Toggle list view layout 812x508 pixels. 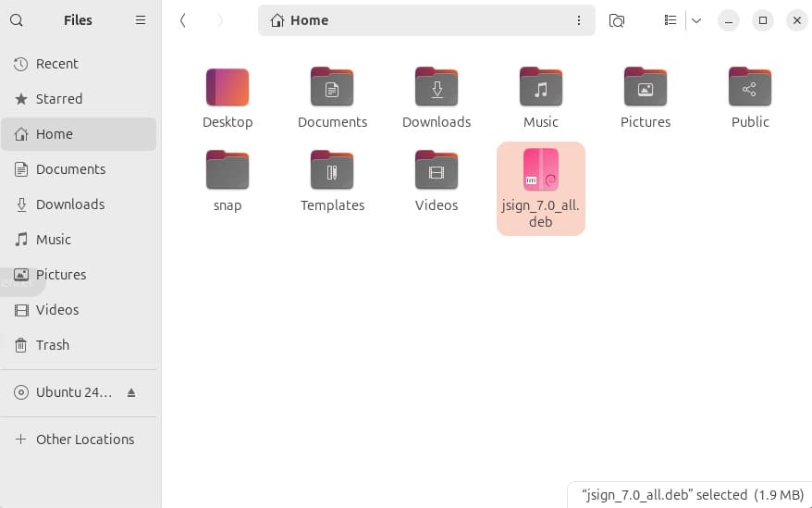671,20
